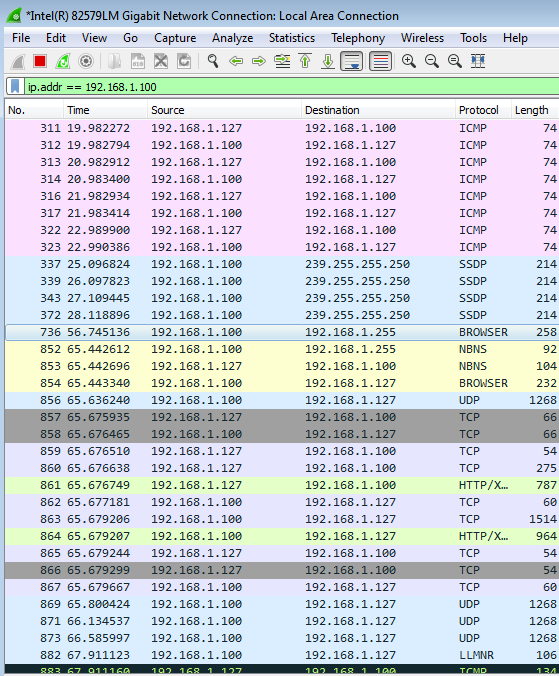Toggle packet list colorization
Image resolution: width=559 pixels, height=676 pixels.
click(x=381, y=61)
